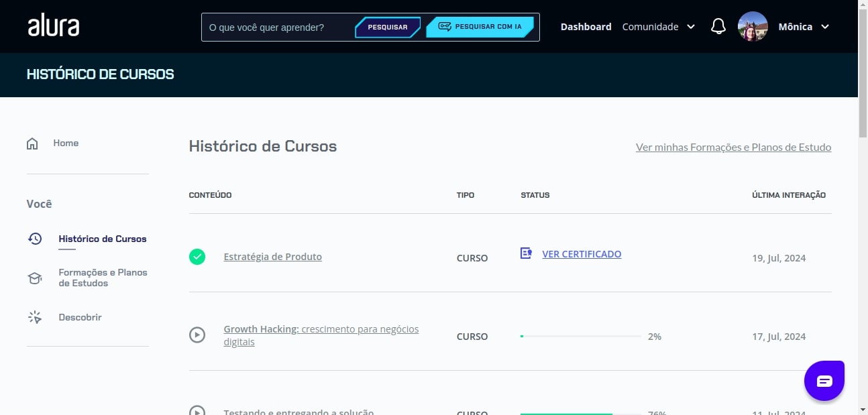
Task: Click the '17, Jul, 2024' date
Action: pos(779,337)
